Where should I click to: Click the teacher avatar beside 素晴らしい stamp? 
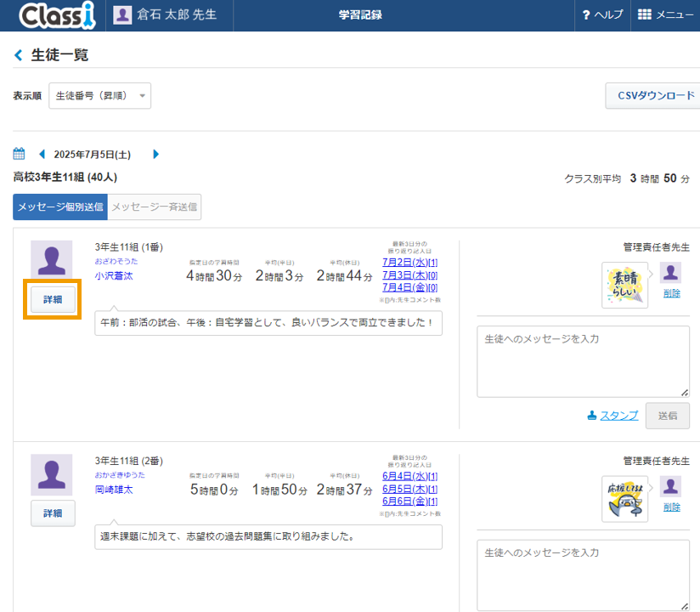(670, 273)
